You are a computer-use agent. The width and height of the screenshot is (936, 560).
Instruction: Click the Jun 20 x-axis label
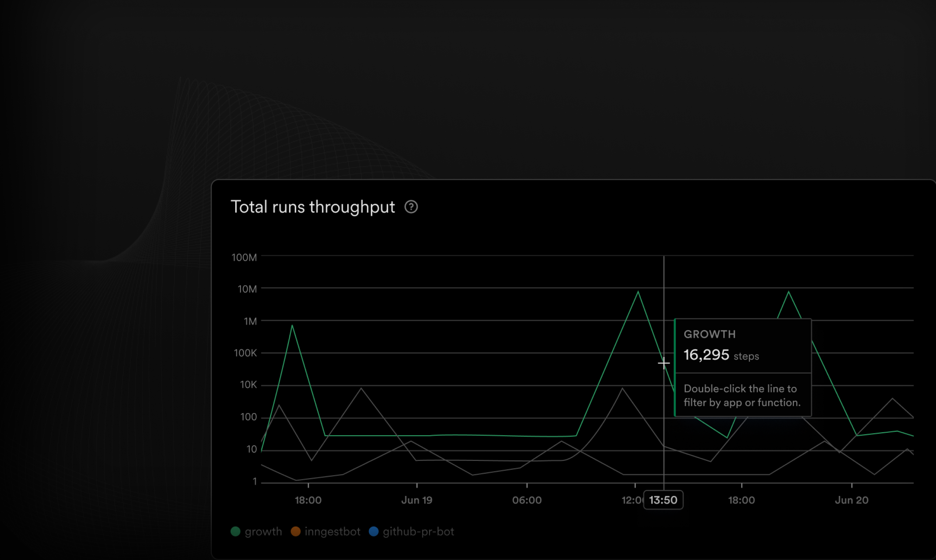pyautogui.click(x=852, y=500)
